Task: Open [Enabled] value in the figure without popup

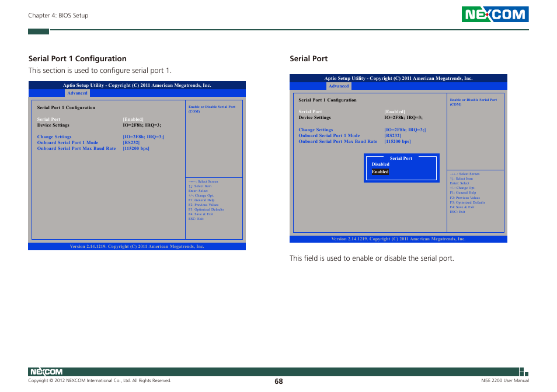Action: click(133, 119)
